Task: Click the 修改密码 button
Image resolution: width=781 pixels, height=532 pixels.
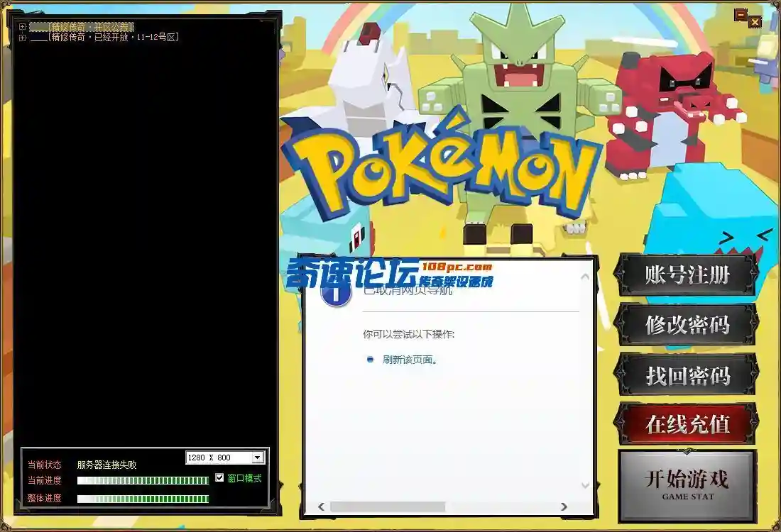Action: (687, 325)
